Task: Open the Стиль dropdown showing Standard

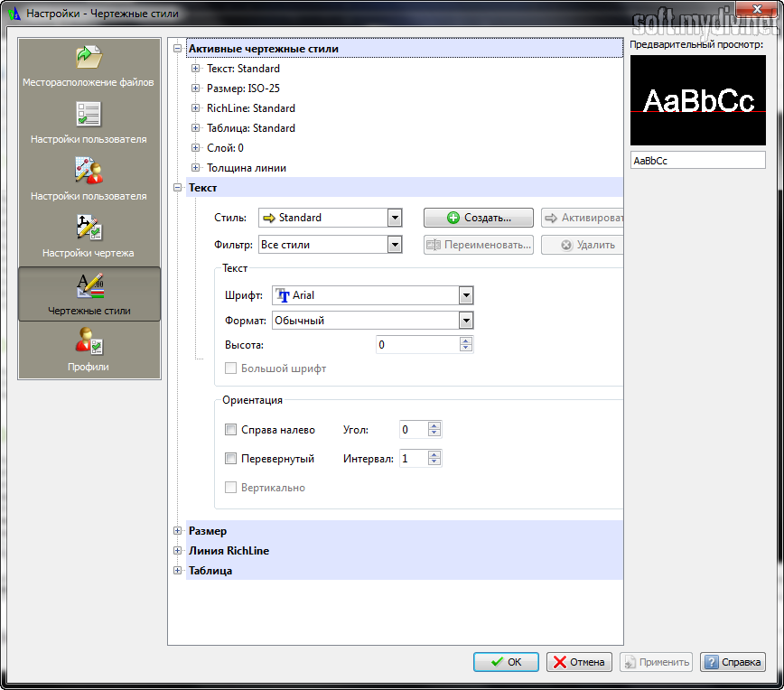Action: click(395, 218)
